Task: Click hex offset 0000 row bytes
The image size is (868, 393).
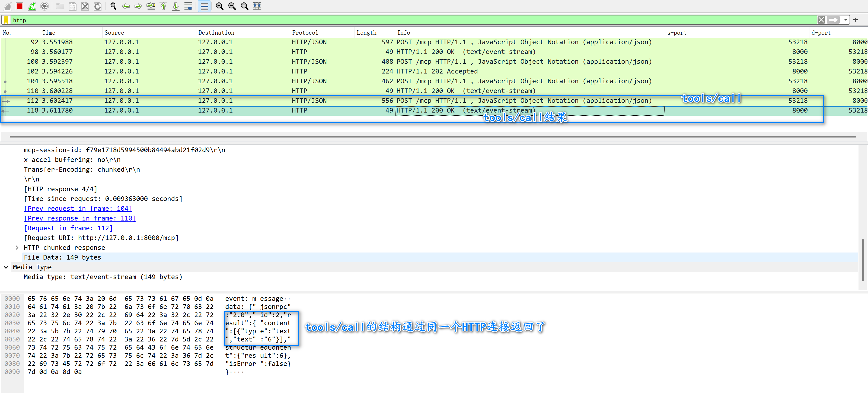Action: pos(120,299)
